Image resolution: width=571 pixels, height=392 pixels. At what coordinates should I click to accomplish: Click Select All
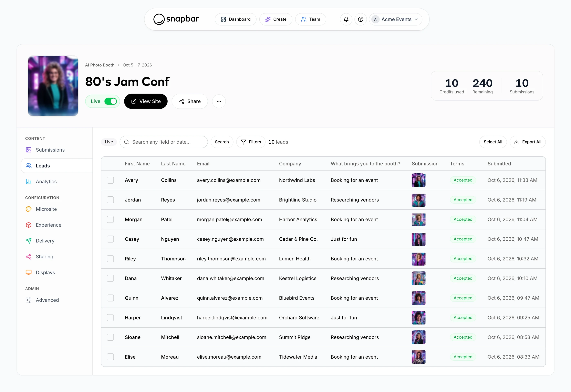(493, 142)
